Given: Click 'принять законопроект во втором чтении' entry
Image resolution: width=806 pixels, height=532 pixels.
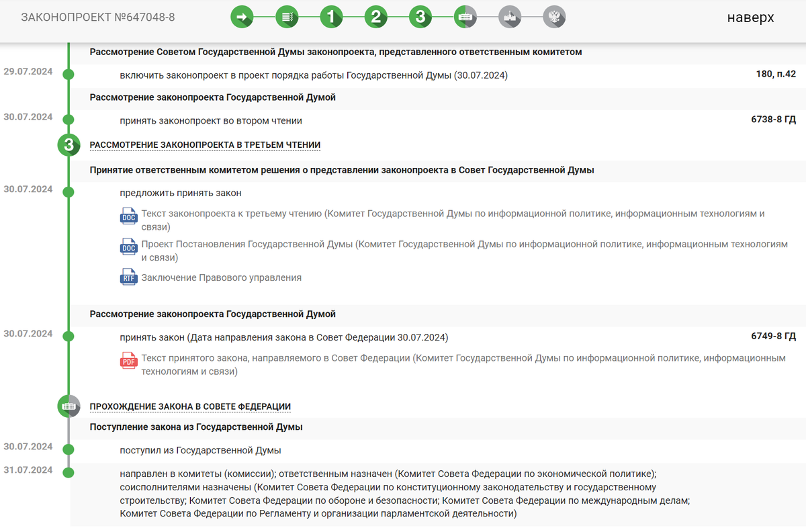Looking at the screenshot, I should coord(211,121).
